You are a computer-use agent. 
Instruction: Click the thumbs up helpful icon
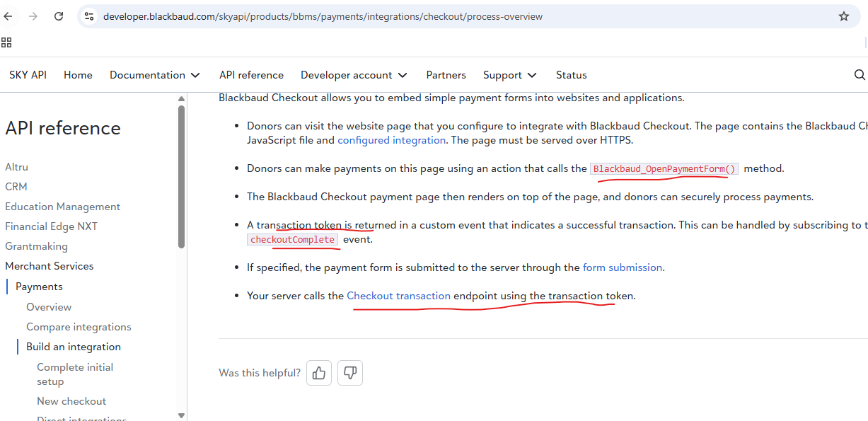point(319,373)
